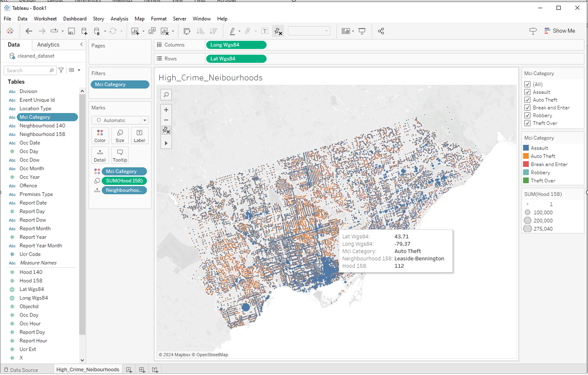The image size is (588, 375).
Task: Click the Show Me button
Action: click(x=559, y=31)
